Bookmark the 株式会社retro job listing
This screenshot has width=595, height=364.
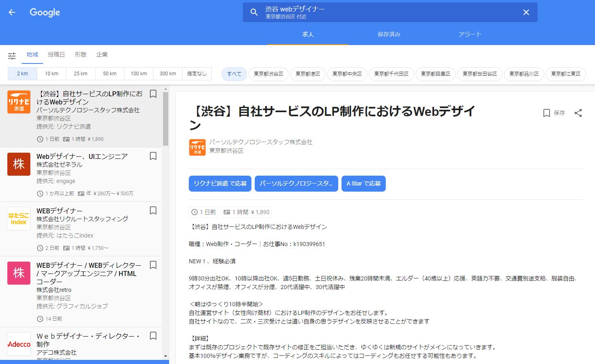[x=153, y=265]
